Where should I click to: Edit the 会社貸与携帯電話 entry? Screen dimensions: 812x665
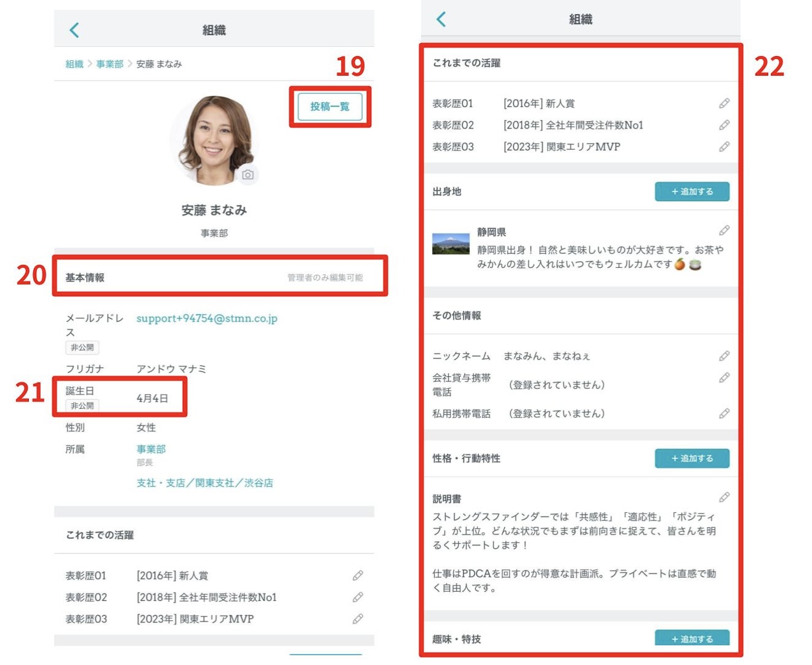point(724,377)
